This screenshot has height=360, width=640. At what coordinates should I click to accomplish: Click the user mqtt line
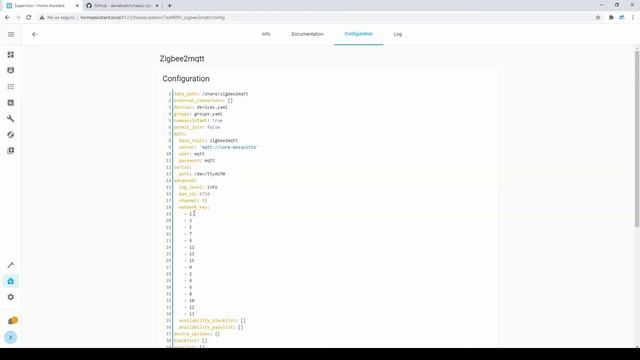191,154
